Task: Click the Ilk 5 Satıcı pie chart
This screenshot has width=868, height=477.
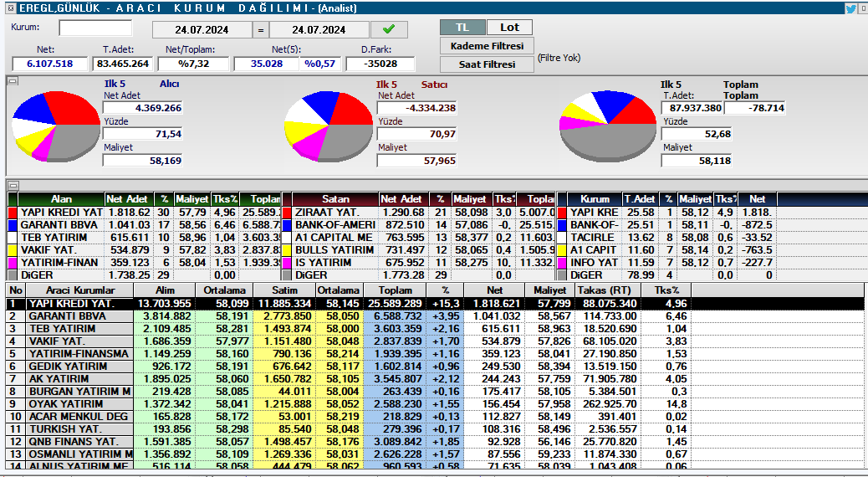Action: click(x=329, y=126)
